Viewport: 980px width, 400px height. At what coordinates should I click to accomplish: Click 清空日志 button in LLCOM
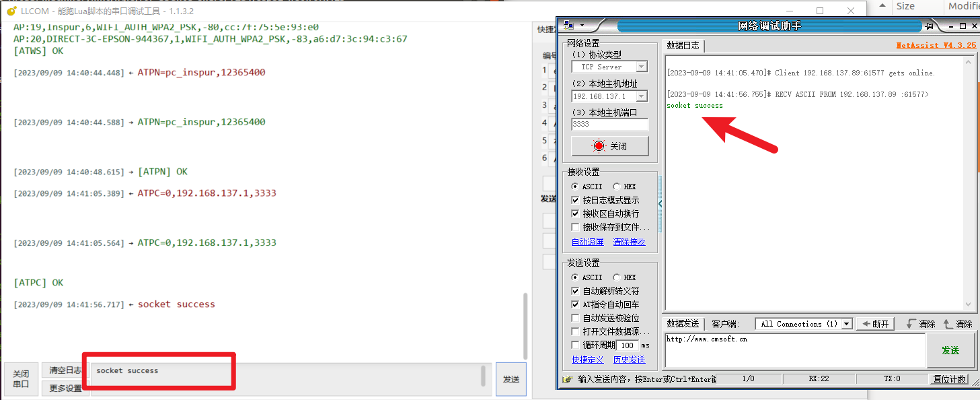[x=65, y=370]
